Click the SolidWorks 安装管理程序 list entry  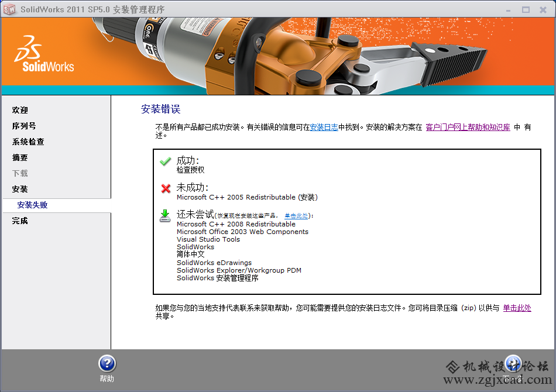tap(217, 278)
